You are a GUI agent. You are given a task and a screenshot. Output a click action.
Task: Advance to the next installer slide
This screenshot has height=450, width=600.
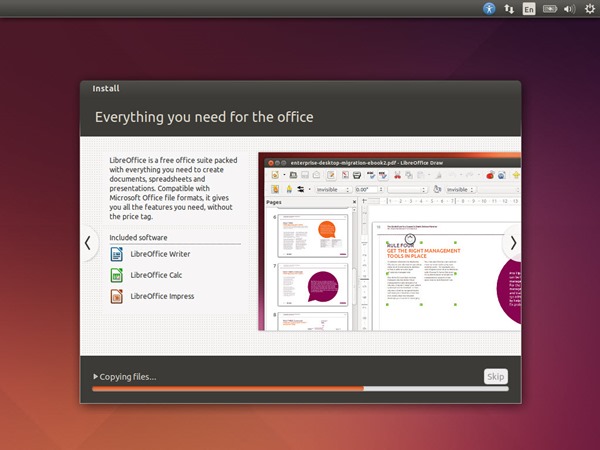[513, 243]
